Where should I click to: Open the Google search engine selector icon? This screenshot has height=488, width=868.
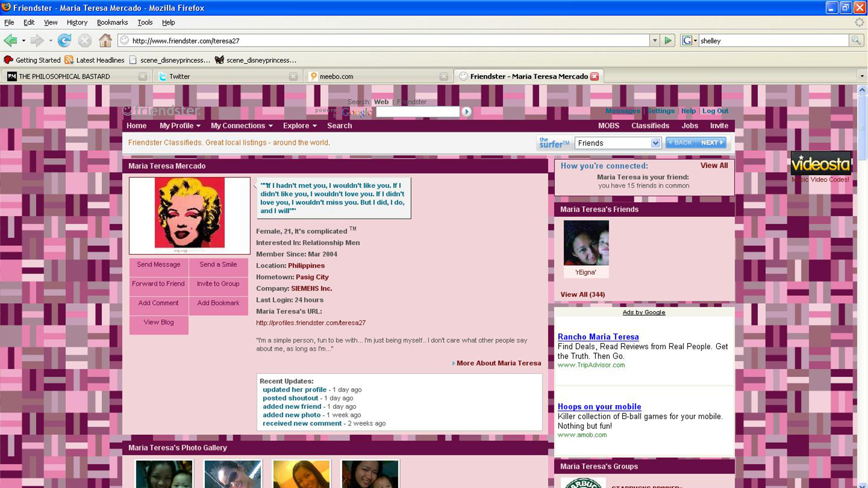click(x=689, y=41)
